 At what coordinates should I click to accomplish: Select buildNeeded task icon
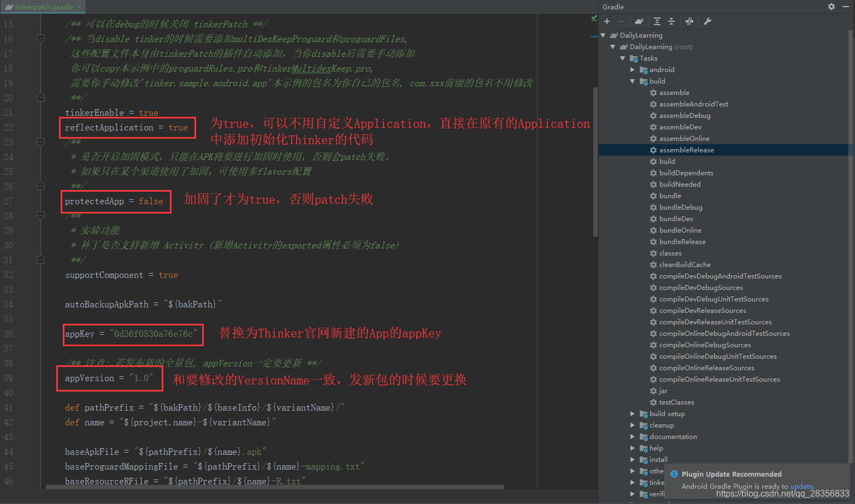(653, 184)
